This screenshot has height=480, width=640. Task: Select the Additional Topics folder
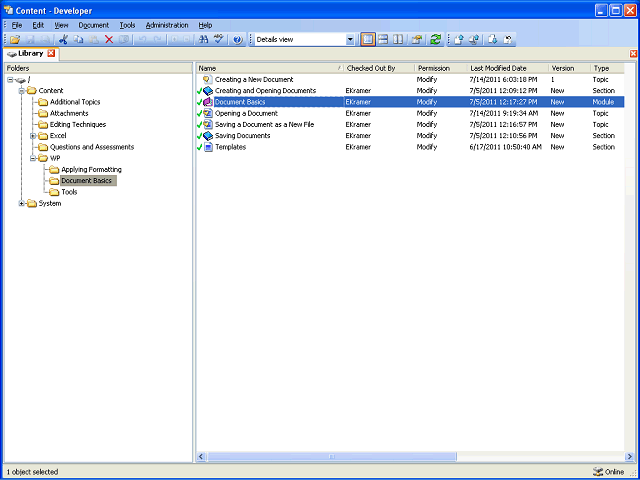(x=75, y=102)
